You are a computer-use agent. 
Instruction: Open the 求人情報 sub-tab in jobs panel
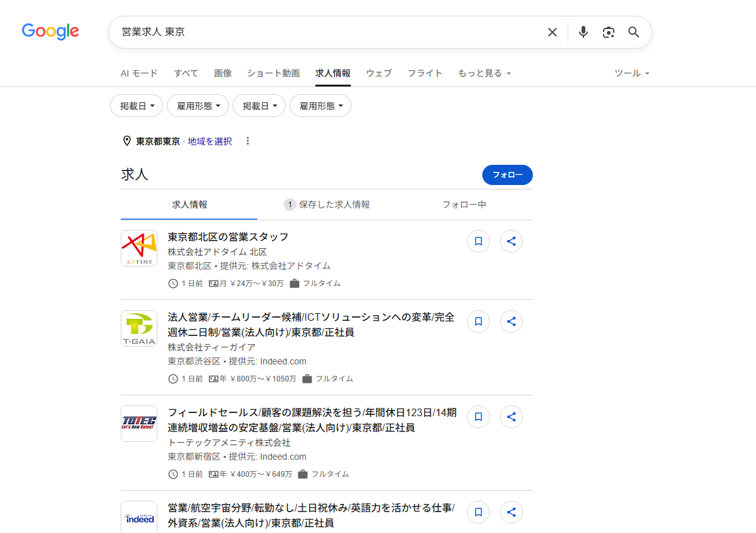click(x=189, y=205)
